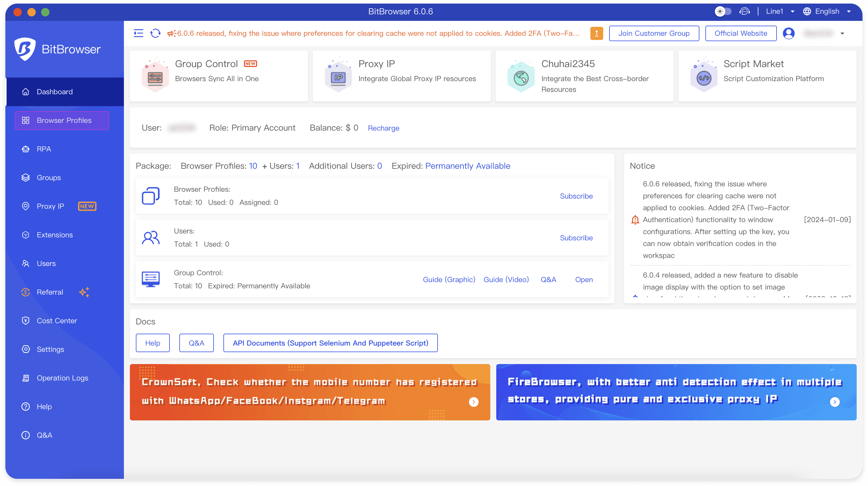Open the CrownSoft orange banner
The width and height of the screenshot is (868, 486).
tap(310, 392)
